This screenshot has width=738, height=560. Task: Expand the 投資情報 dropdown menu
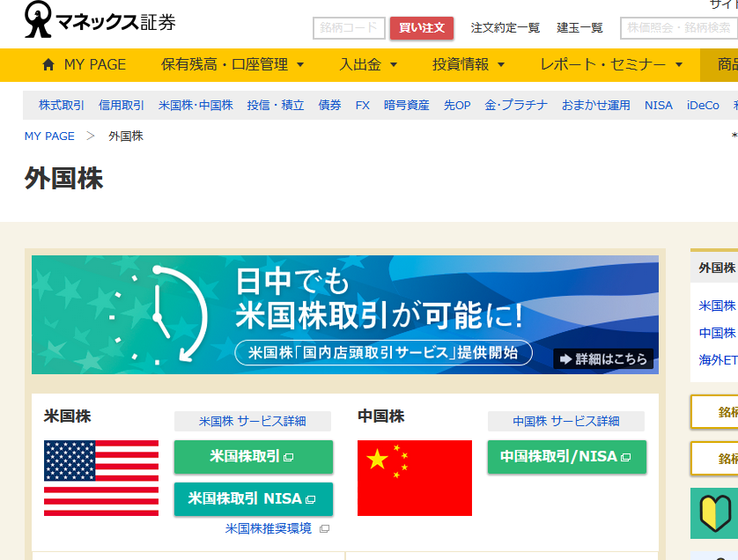[469, 64]
